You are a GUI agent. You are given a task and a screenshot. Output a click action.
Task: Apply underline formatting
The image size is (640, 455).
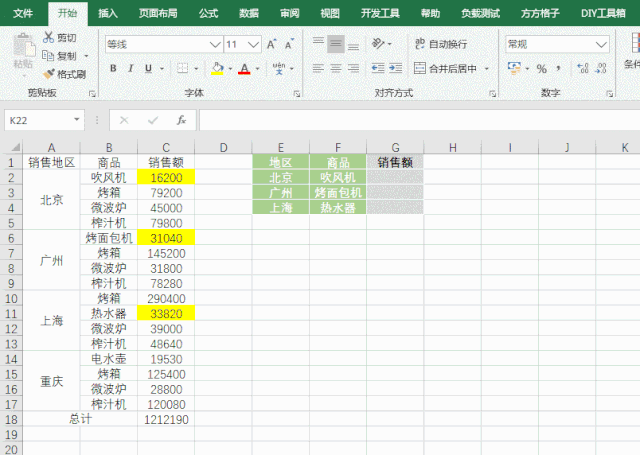coord(149,69)
